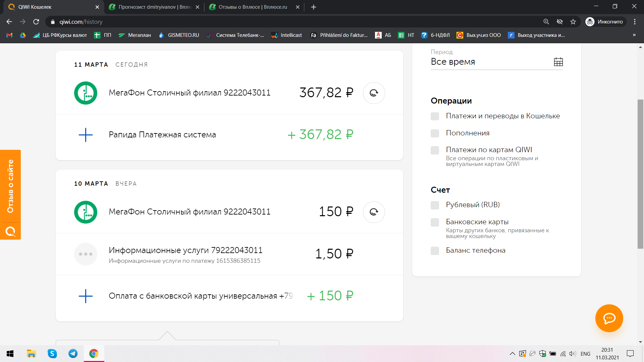Viewport: 644px width, 362px height.
Task: Open Gmail bookmark icon
Action: pyautogui.click(x=9, y=35)
